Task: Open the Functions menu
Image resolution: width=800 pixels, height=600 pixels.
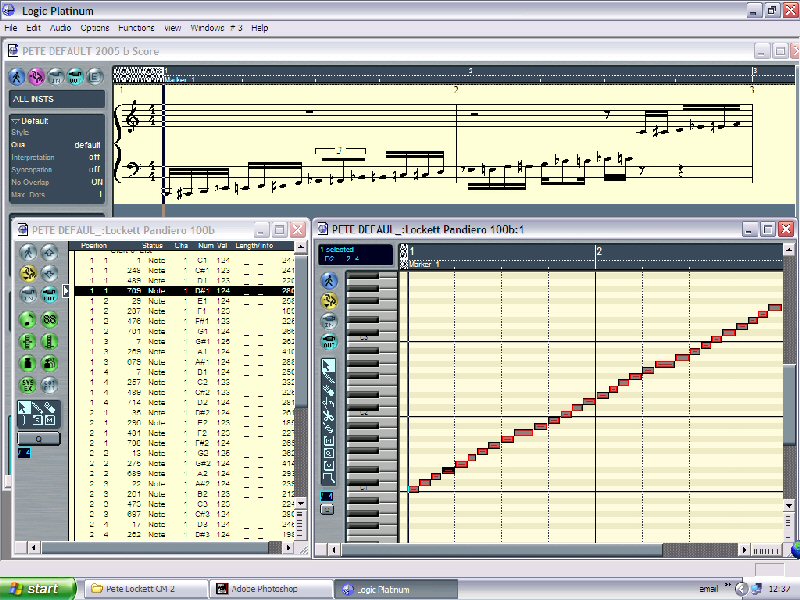Action: (x=136, y=28)
